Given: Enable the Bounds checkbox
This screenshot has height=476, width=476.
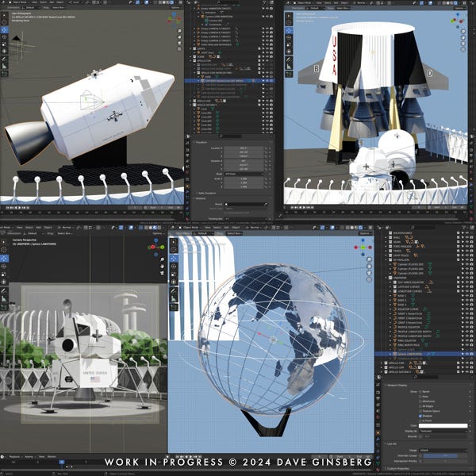Looking at the screenshot, I should 420,436.
